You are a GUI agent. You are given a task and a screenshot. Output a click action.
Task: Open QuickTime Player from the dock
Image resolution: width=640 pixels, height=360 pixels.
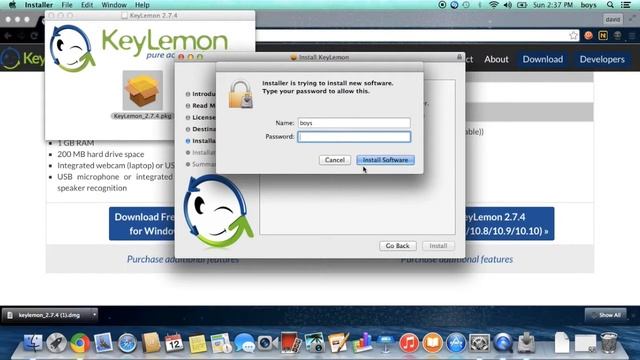coord(503,343)
